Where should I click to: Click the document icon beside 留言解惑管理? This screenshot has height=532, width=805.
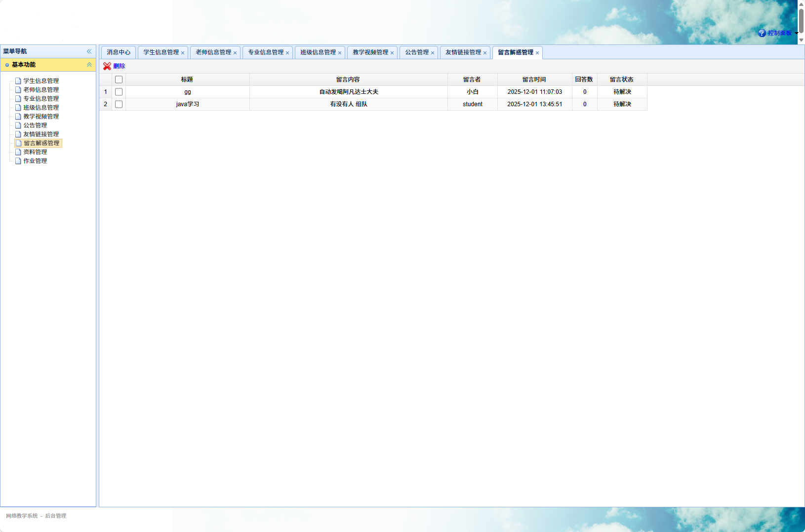pos(18,143)
